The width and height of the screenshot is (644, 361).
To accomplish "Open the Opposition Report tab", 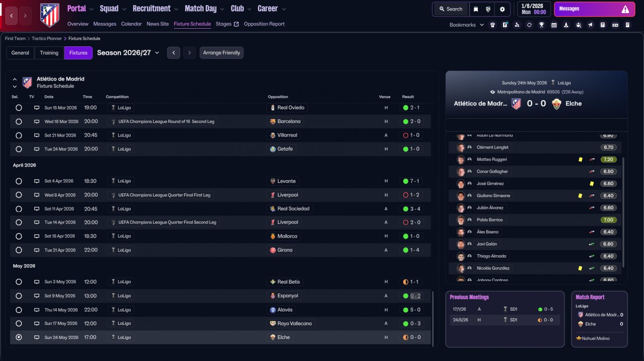I will [264, 24].
